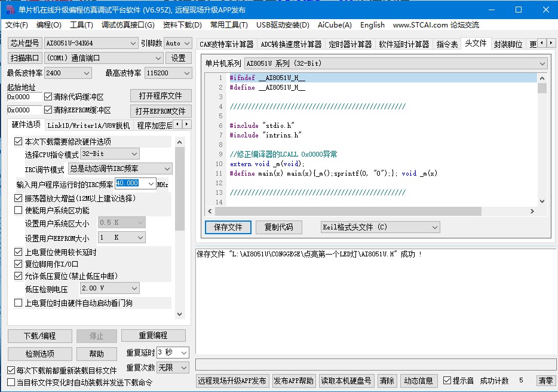558x392 pixels.
Task: Click code editor horizontal scroll-left arrow
Action: pos(210,211)
